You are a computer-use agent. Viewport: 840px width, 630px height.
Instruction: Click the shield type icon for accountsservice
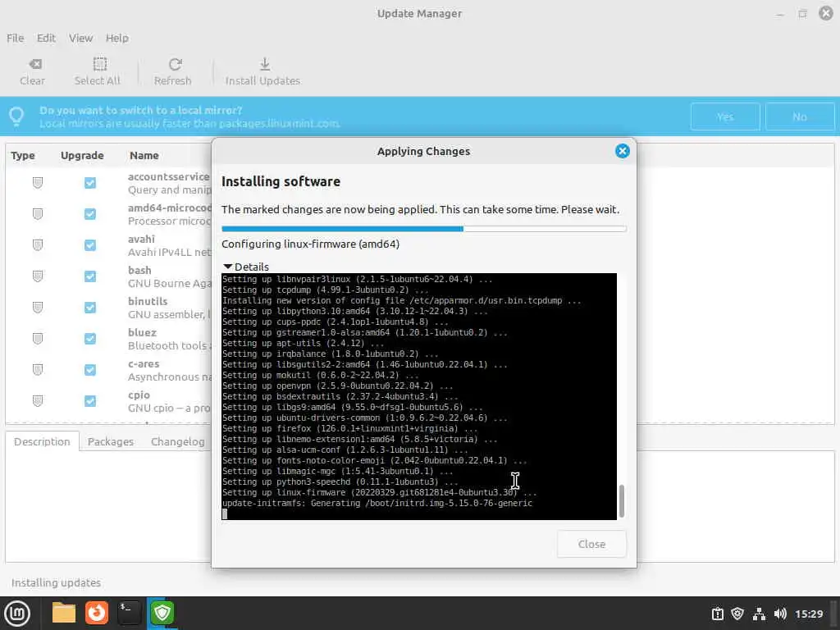38,183
